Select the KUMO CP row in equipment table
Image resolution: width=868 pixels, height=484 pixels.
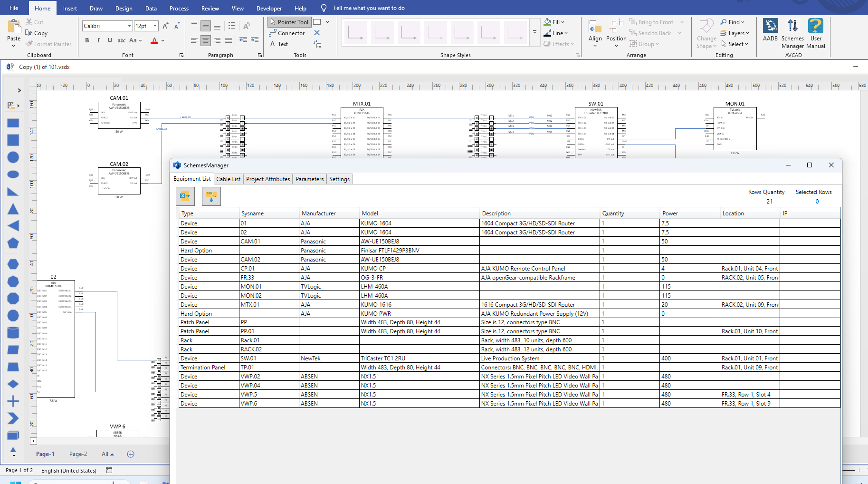pos(509,269)
